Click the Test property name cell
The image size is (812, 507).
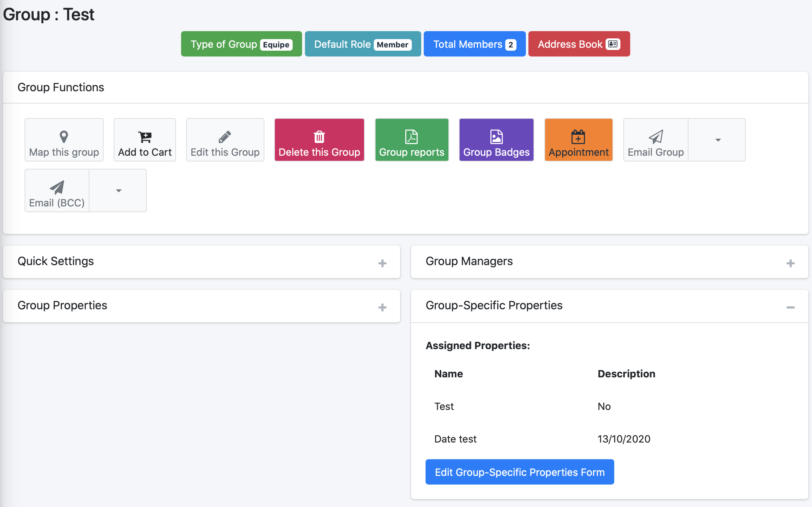point(444,406)
